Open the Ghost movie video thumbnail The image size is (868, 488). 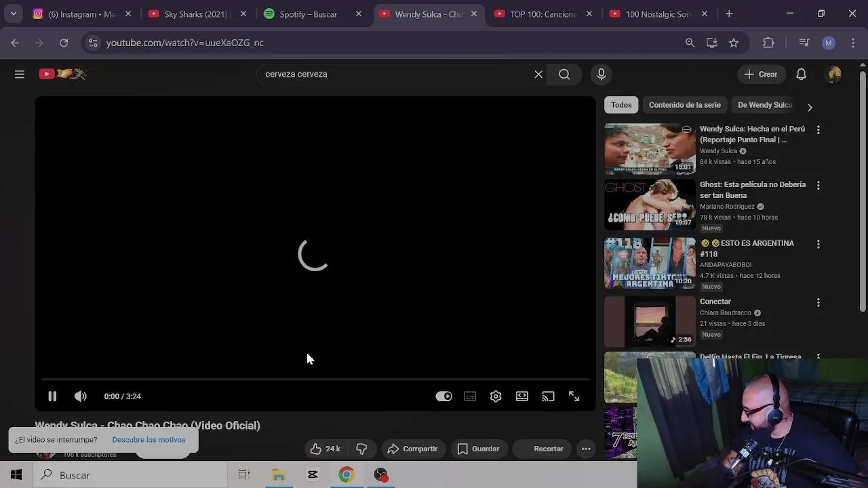tap(650, 205)
